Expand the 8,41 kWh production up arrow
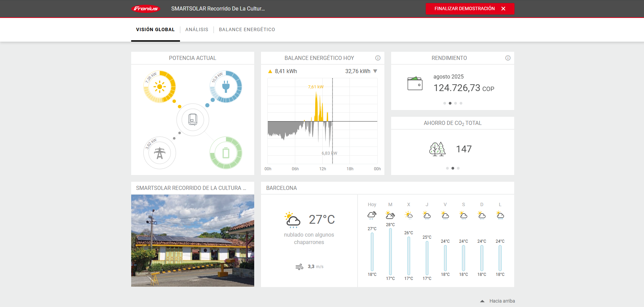 (270, 71)
